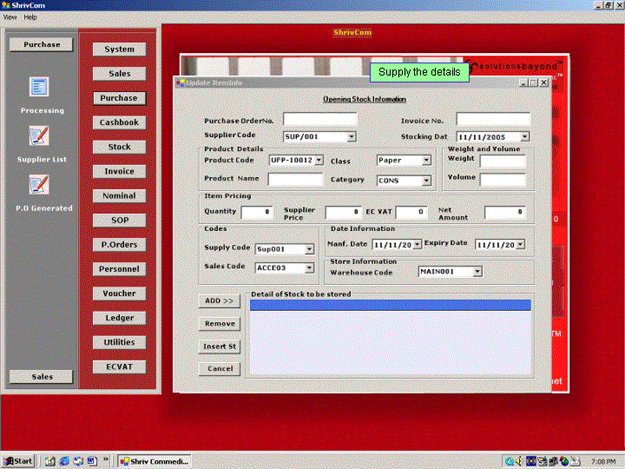Open the Help menu
The width and height of the screenshot is (625, 469).
(x=30, y=17)
